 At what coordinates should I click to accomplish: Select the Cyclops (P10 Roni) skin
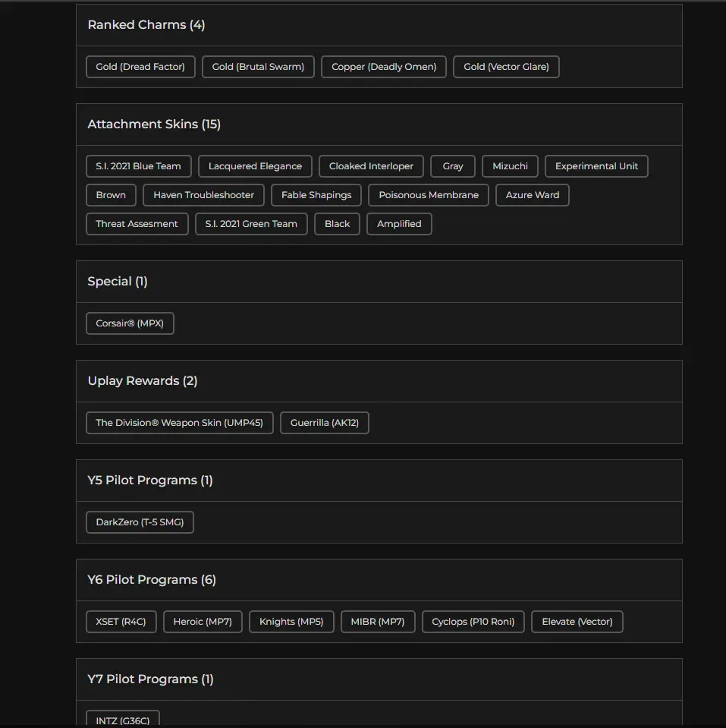click(473, 622)
